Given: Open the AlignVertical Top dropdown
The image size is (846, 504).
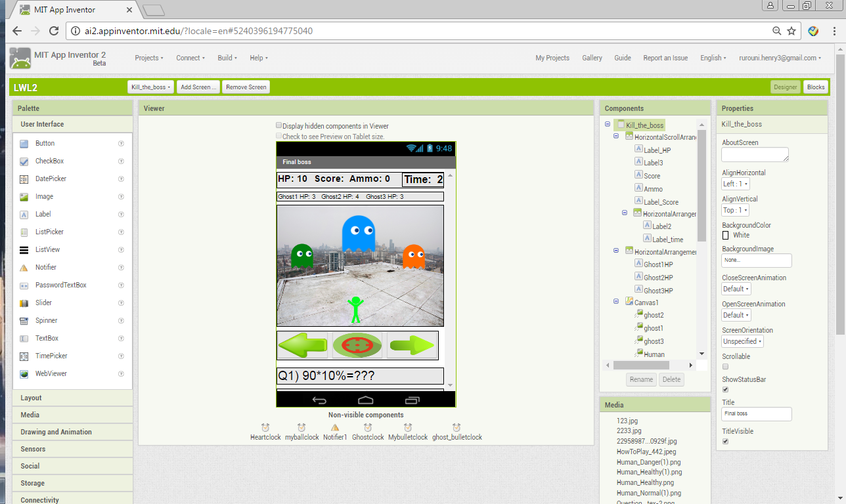Looking at the screenshot, I should coord(735,210).
